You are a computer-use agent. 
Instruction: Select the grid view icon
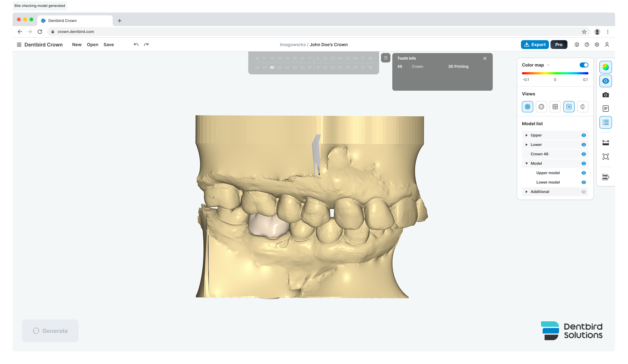coord(555,107)
